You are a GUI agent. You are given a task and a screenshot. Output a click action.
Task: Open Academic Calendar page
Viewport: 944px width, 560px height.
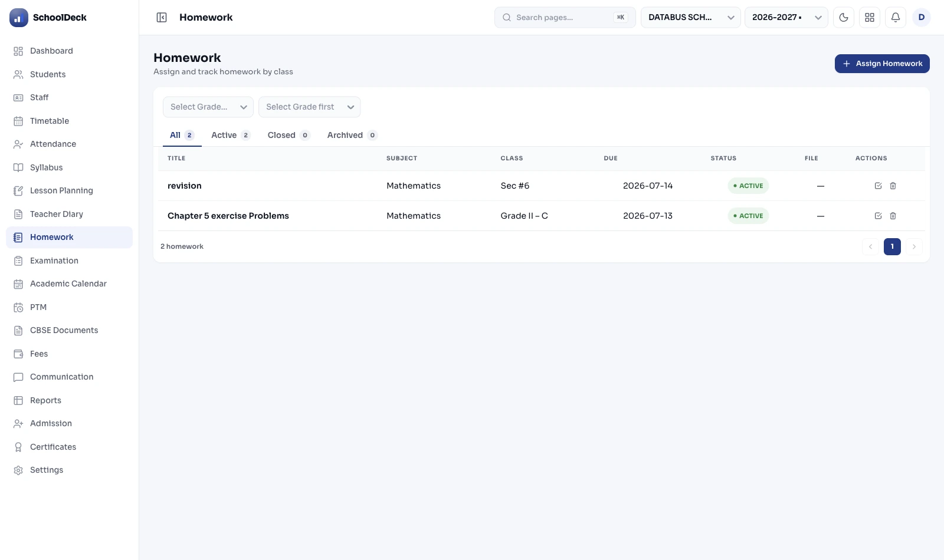[x=69, y=284]
